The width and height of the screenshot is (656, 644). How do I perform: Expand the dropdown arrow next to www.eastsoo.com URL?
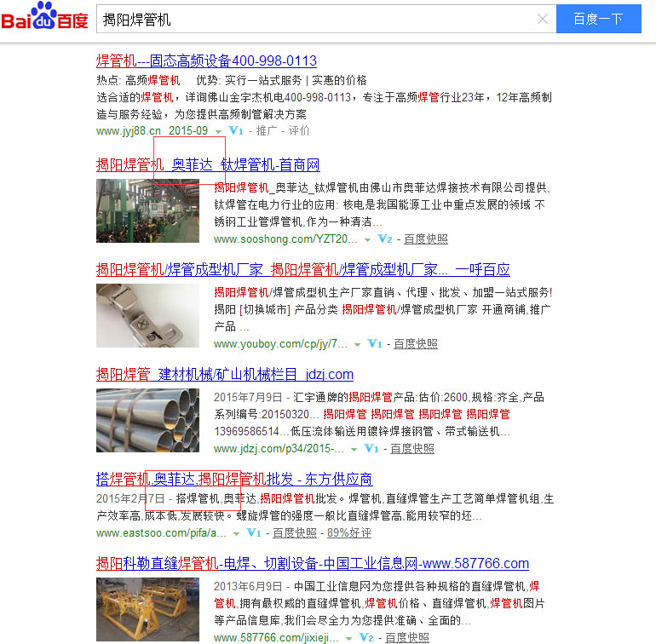[236, 533]
